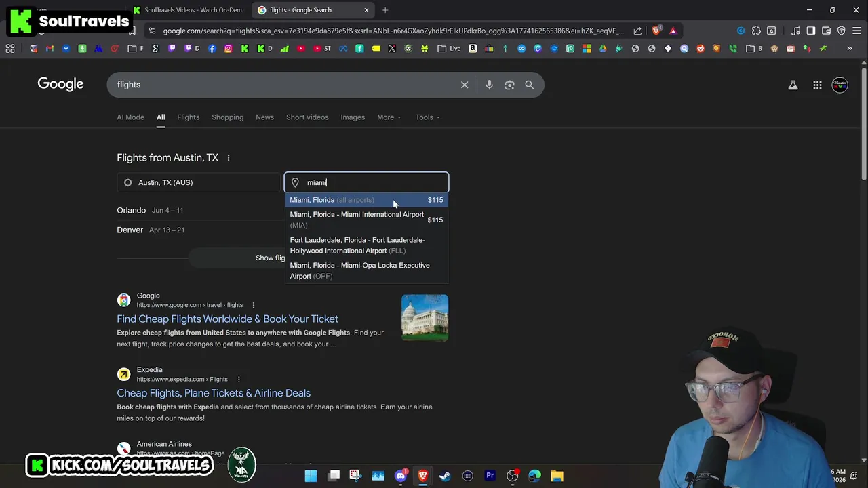Click the browser address bar URL
The width and height of the screenshot is (868, 488).
pyautogui.click(x=393, y=30)
